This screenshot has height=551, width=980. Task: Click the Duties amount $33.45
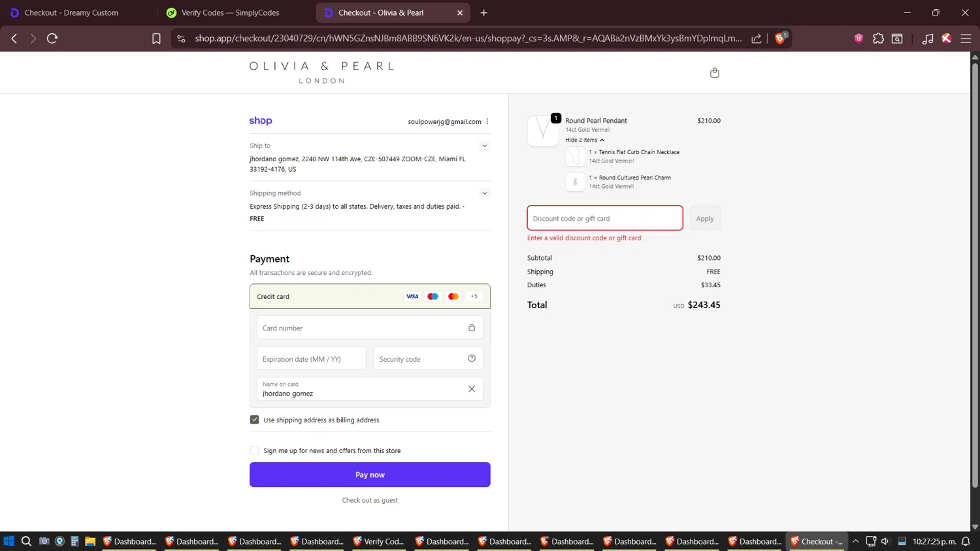click(x=711, y=285)
